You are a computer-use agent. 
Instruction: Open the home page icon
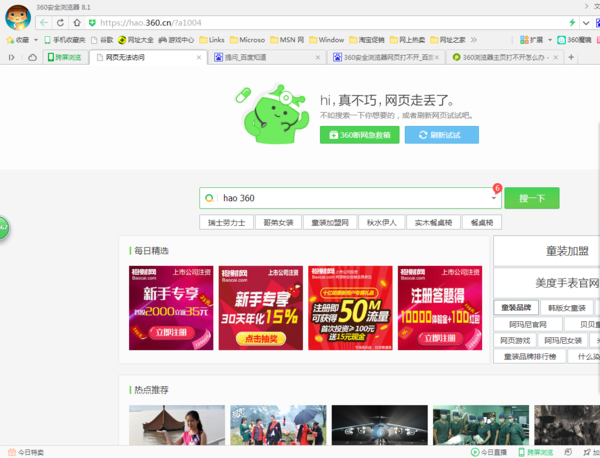(77, 23)
